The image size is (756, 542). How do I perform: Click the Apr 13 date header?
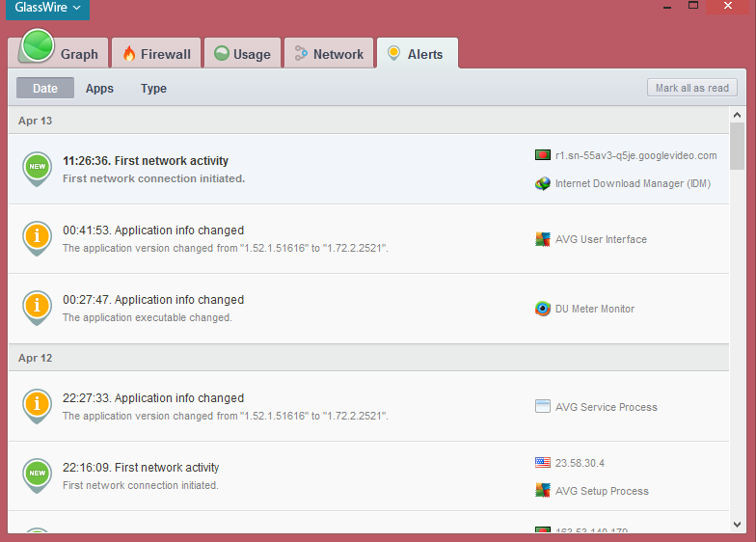[368, 120]
